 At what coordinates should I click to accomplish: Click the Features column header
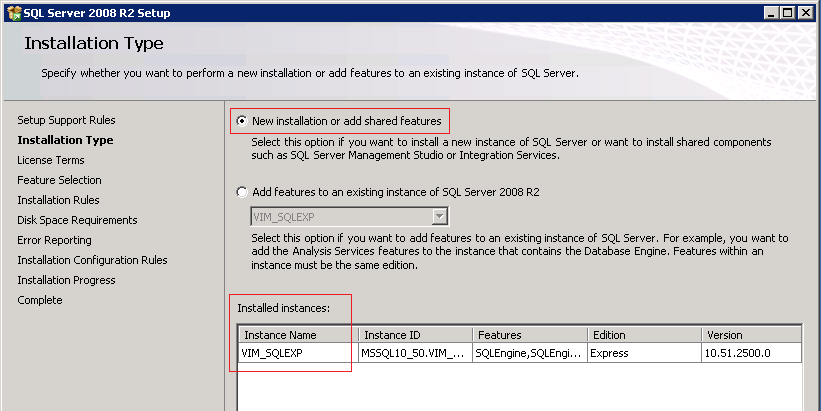[529, 335]
